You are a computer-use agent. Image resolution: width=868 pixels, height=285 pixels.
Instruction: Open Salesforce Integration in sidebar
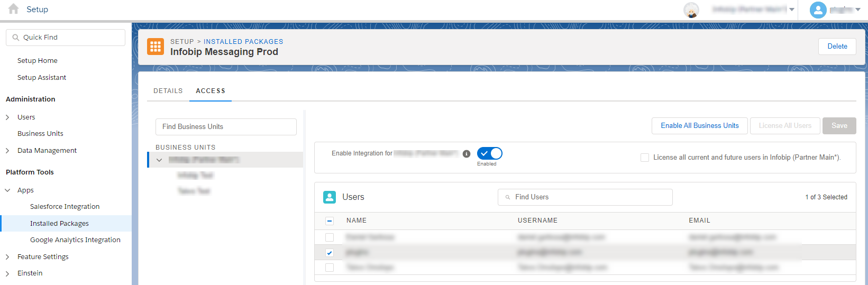point(65,207)
